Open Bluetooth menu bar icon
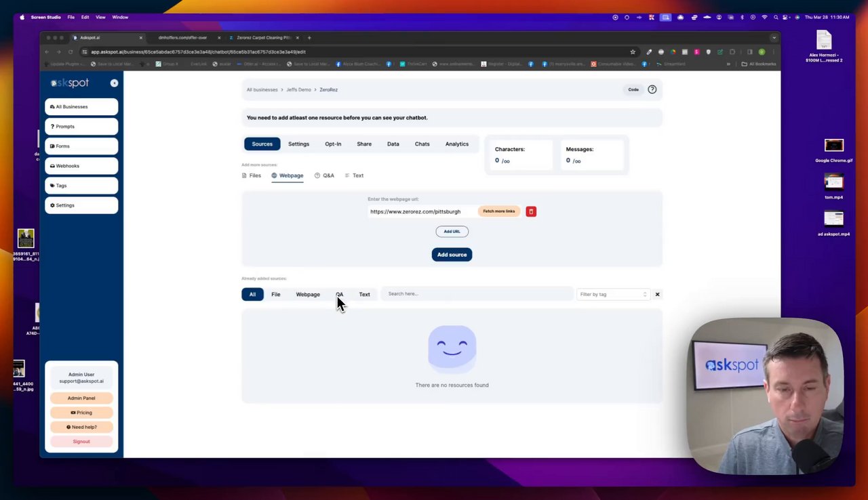868x500 pixels. tap(742, 17)
